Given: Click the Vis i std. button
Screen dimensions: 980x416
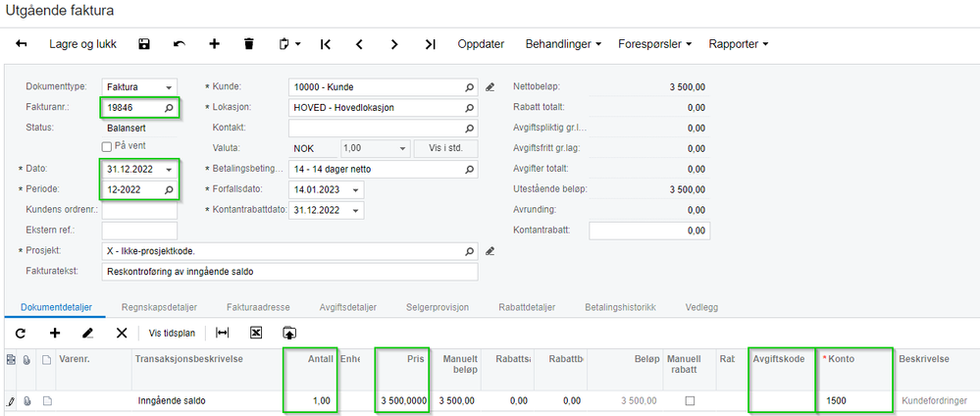Looking at the screenshot, I should (445, 148).
